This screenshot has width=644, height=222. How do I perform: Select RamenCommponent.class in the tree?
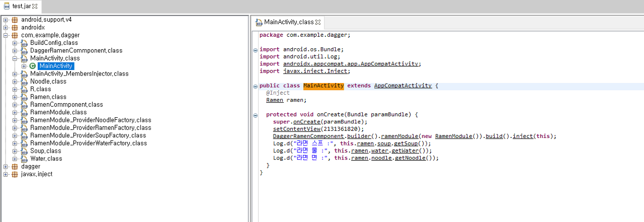(x=66, y=105)
